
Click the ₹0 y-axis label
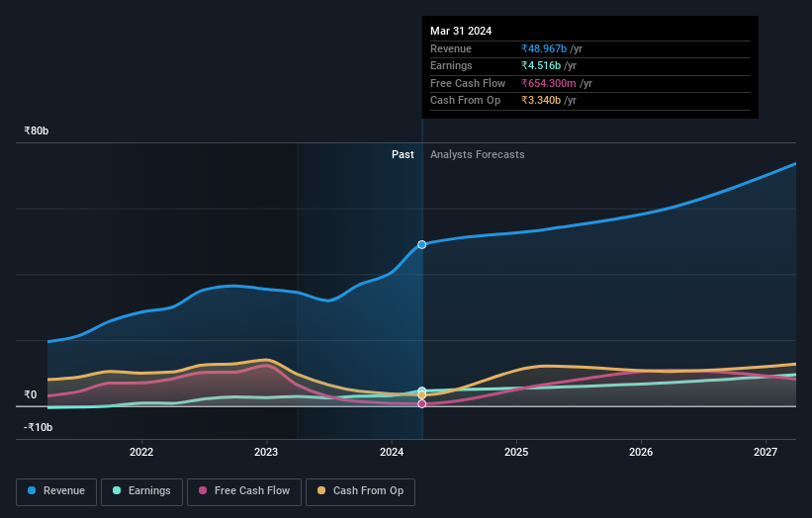[x=31, y=394]
